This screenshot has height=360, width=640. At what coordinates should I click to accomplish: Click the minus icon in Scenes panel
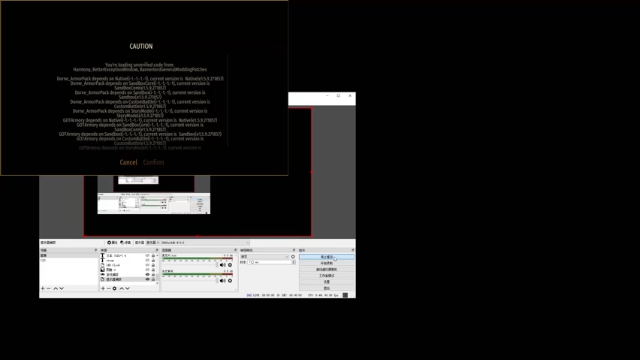click(49, 289)
